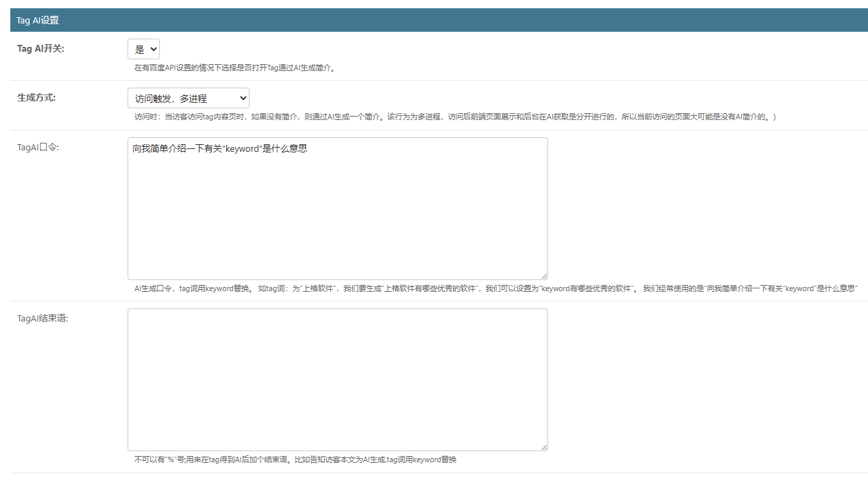The image size is (868, 485).
Task: Select the TagAI口令 label
Action: 38,147
